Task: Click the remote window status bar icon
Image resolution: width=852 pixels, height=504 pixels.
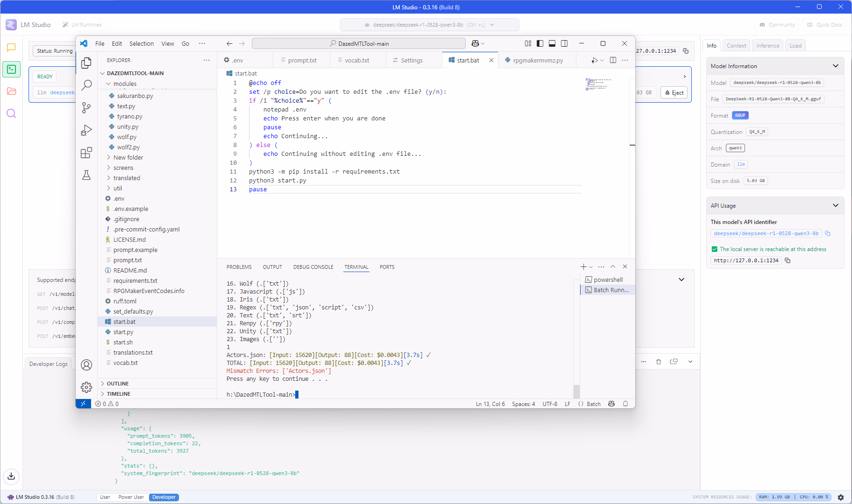Action: click(x=83, y=404)
